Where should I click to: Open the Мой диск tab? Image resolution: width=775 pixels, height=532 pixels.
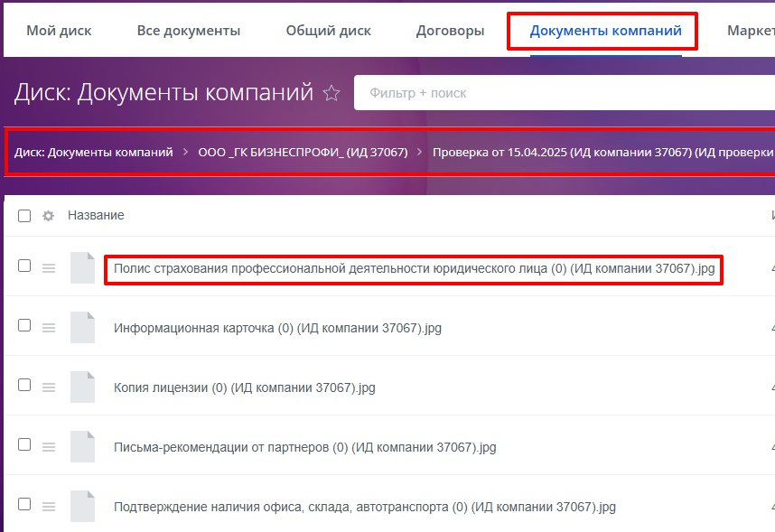[x=59, y=31]
